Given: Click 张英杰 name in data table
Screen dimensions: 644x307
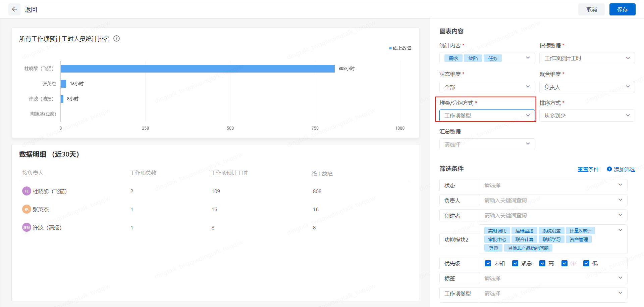Looking at the screenshot, I should click(41, 209).
